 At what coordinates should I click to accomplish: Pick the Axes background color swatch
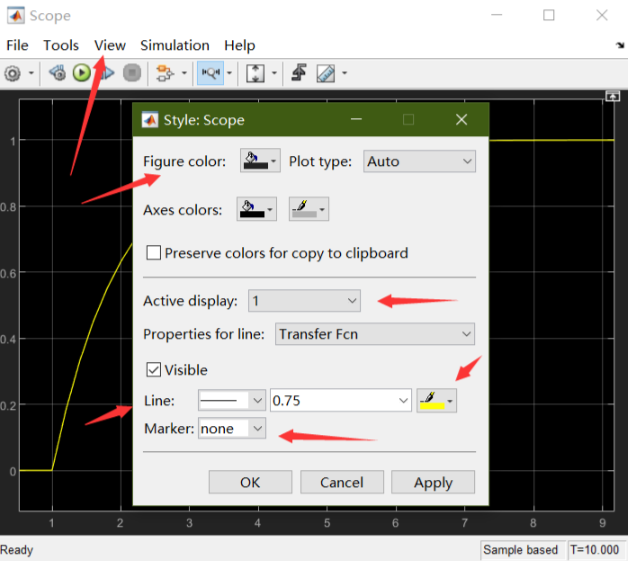tap(256, 209)
